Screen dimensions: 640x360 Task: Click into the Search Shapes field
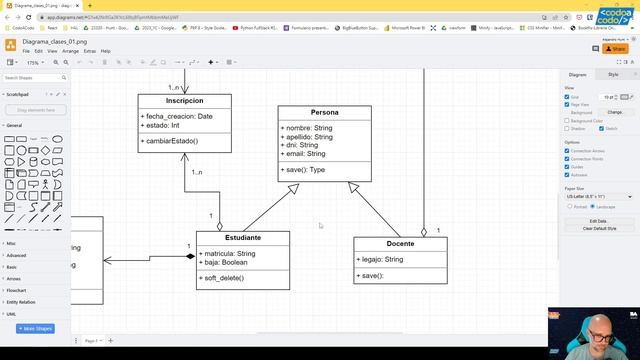(x=33, y=78)
